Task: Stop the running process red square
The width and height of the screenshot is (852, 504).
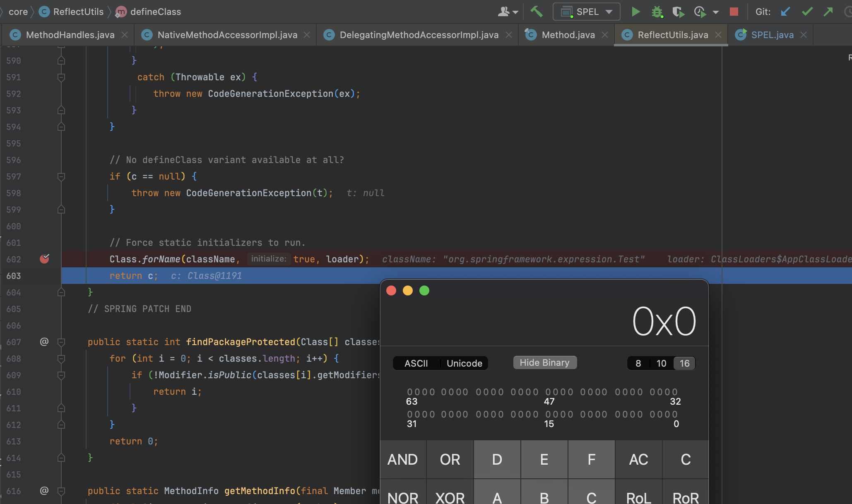Action: click(734, 12)
